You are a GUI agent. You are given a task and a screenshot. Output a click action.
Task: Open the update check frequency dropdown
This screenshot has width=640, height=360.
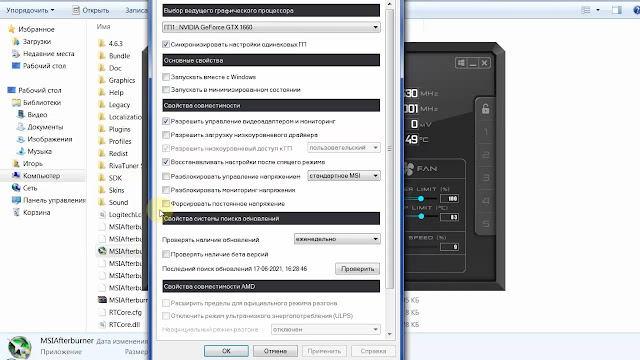[x=337, y=239]
